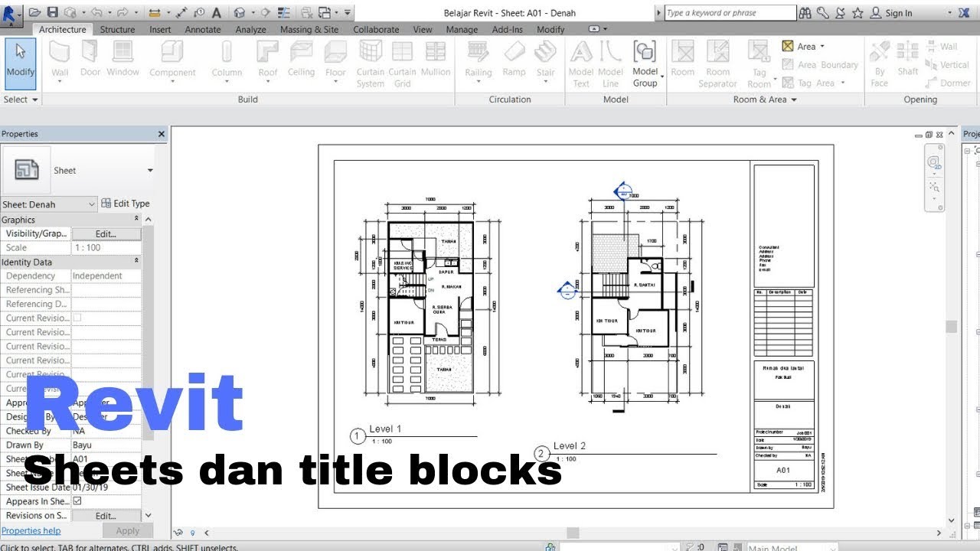Screen dimensions: 980x551
Task: Switch to the Collaborate ribbon tab
Action: point(376,29)
